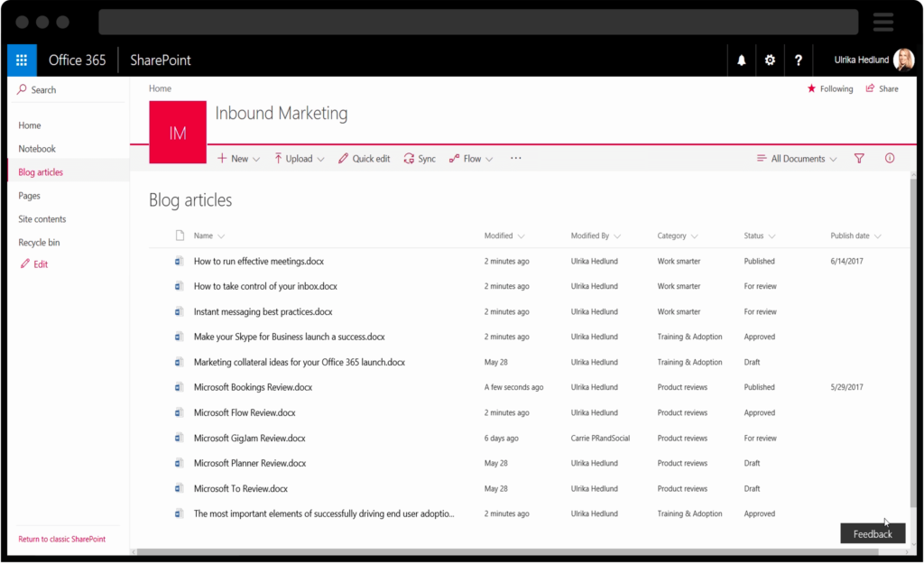Screen dimensions: 924x564
Task: Click the Search box in the sidebar
Action: (68, 89)
